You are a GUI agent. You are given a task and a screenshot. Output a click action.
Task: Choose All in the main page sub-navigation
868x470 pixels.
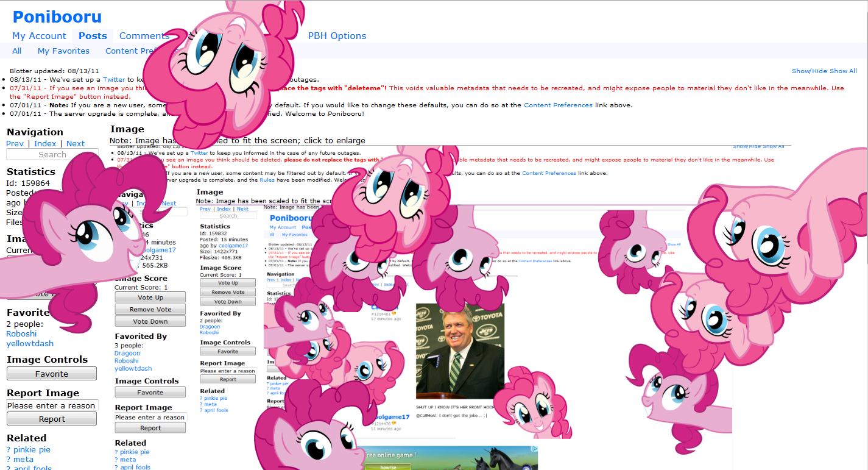pos(17,51)
